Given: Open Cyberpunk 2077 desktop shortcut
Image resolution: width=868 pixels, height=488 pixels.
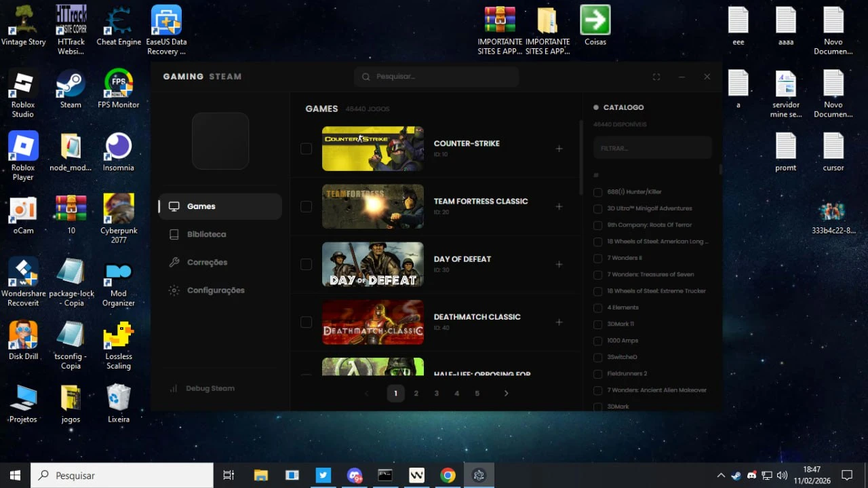Looking at the screenshot, I should [x=119, y=219].
